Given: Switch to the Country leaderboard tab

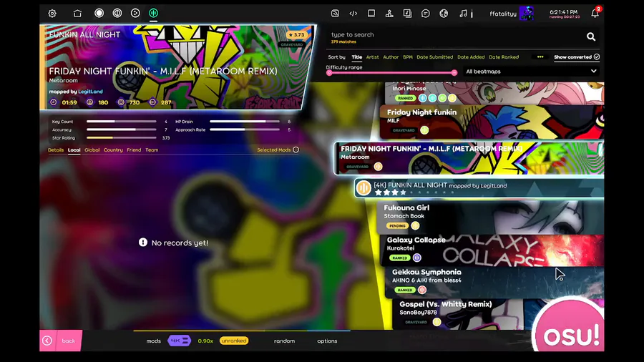Looking at the screenshot, I should (x=113, y=150).
